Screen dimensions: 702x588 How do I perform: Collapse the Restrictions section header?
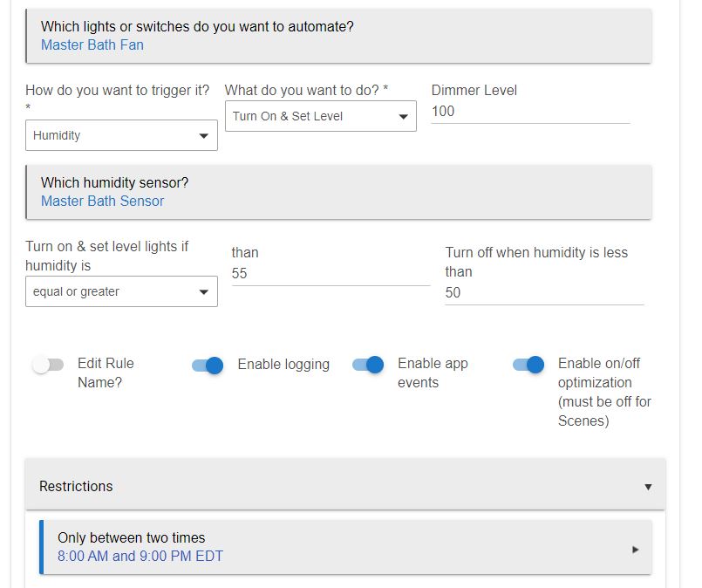click(x=345, y=484)
